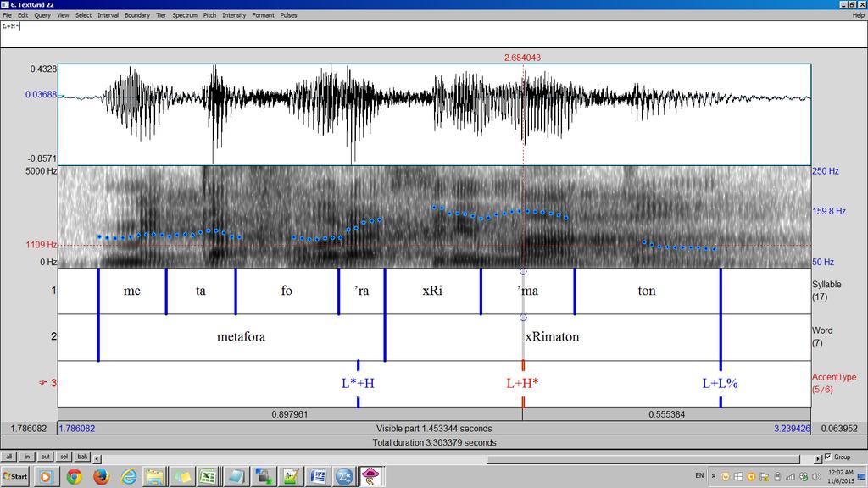Open the Select menu
Image resolution: width=868 pixels, height=488 pixels.
pos(84,15)
